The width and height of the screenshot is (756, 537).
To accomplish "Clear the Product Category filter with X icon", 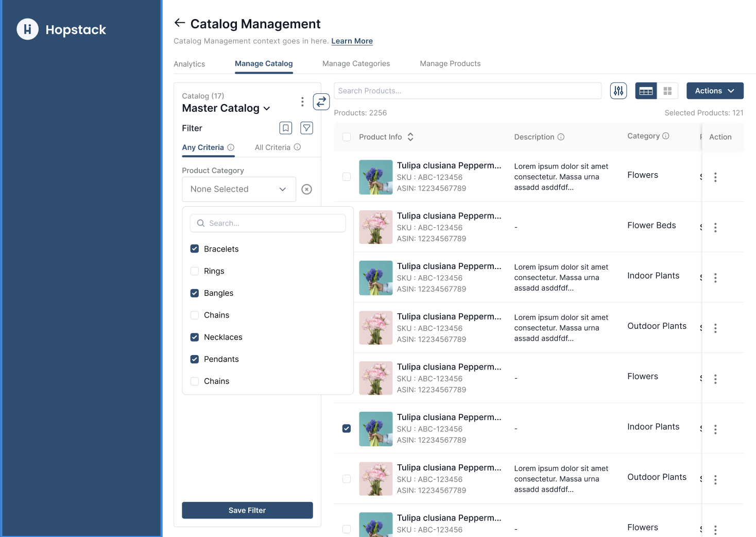I will pos(306,189).
